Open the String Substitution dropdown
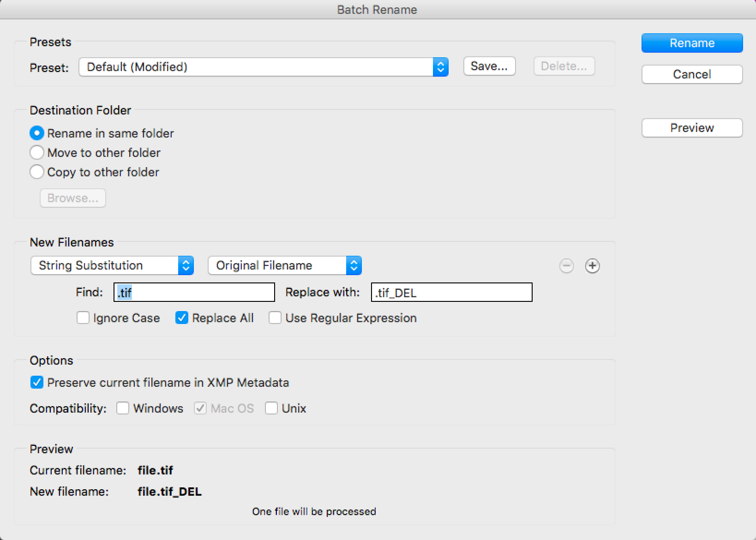 pyautogui.click(x=106, y=265)
